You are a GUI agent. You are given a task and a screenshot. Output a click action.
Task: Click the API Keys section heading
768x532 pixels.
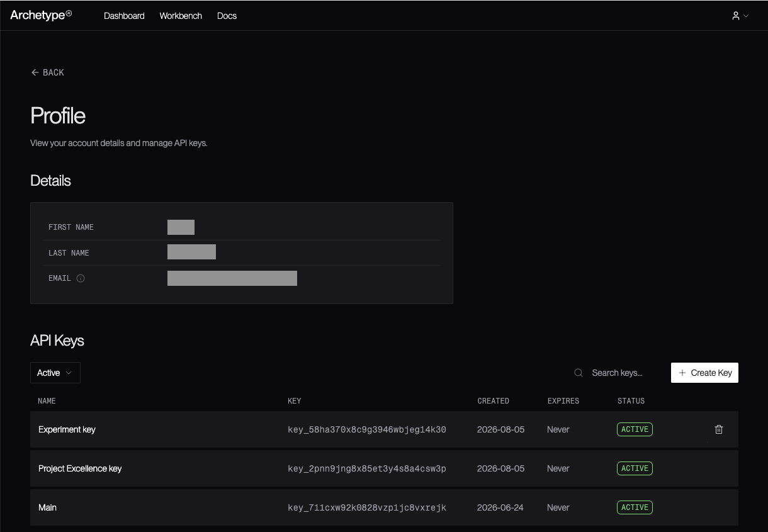click(x=57, y=341)
